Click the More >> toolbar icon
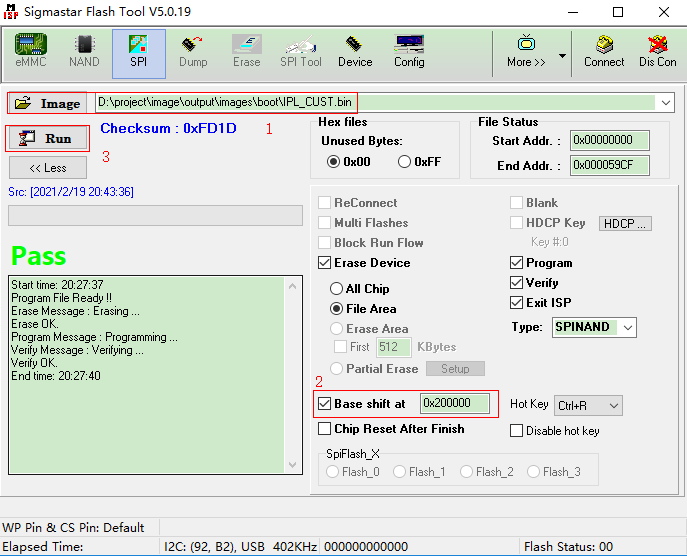The width and height of the screenshot is (687, 556). click(526, 52)
